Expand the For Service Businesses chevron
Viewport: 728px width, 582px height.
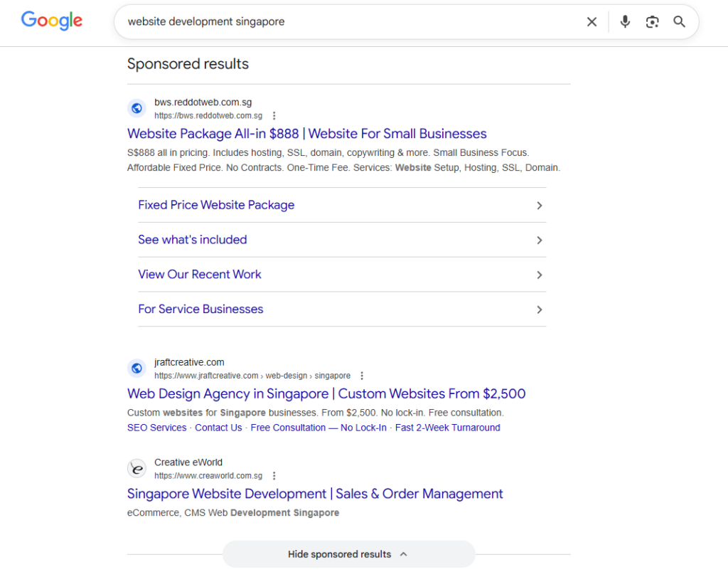point(539,309)
